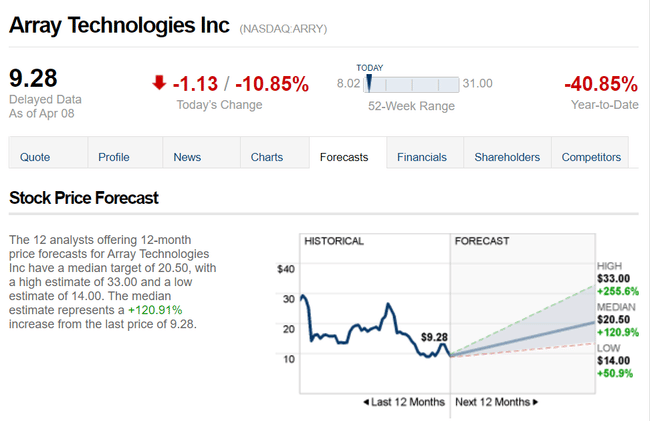Select the Forecasts tab

pos(344,157)
